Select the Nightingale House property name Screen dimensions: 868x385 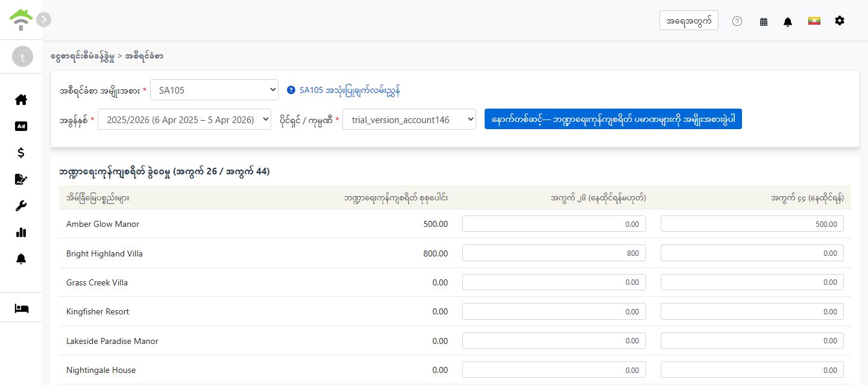tap(101, 370)
